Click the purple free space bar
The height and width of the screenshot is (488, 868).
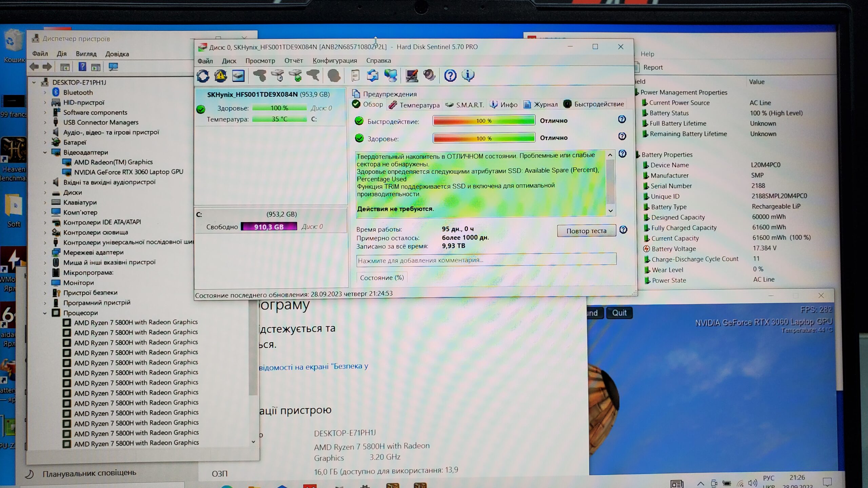pyautogui.click(x=269, y=226)
